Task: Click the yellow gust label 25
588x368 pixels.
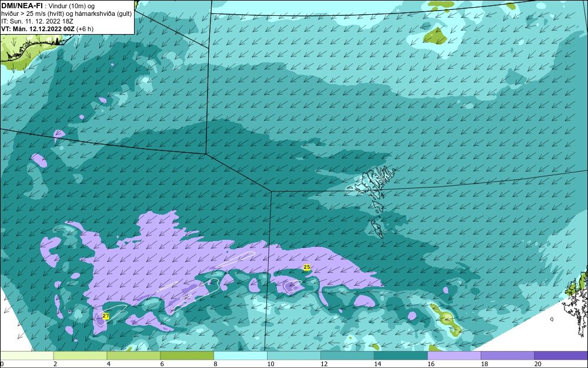Action: (307, 267)
